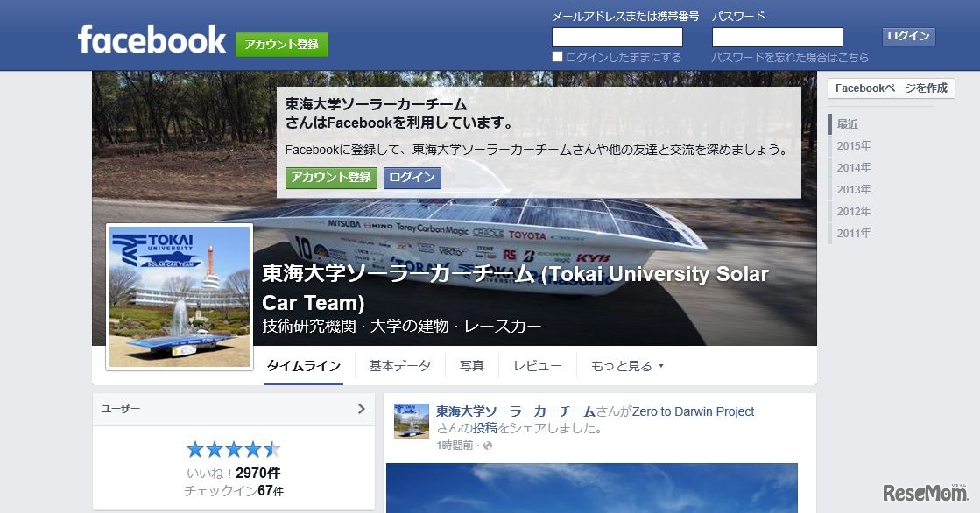Switch to the タイムライン tab

tap(303, 365)
